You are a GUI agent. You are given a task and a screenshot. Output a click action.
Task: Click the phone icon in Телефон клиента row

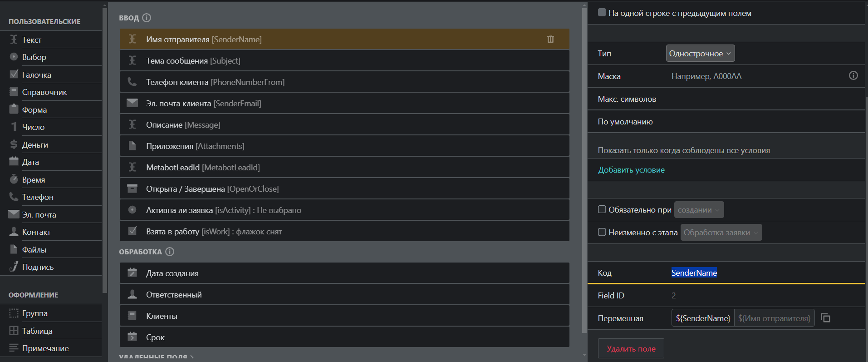click(132, 82)
